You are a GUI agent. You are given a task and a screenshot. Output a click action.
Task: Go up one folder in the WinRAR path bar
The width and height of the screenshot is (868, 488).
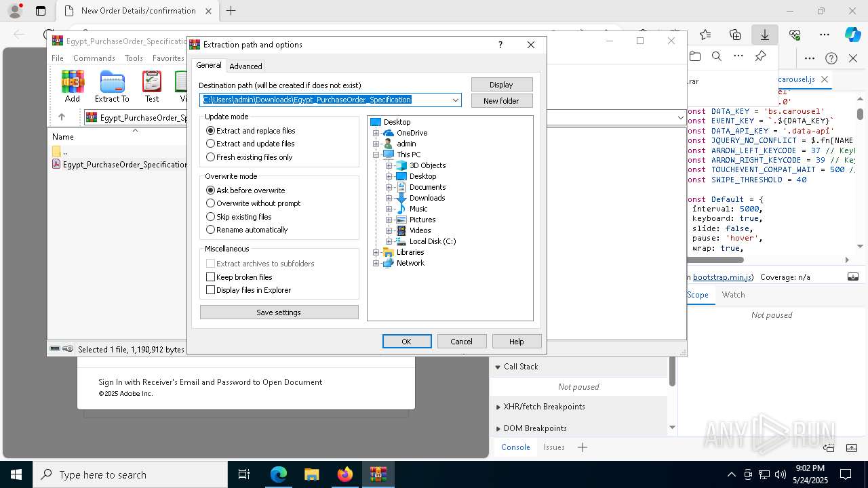62,117
